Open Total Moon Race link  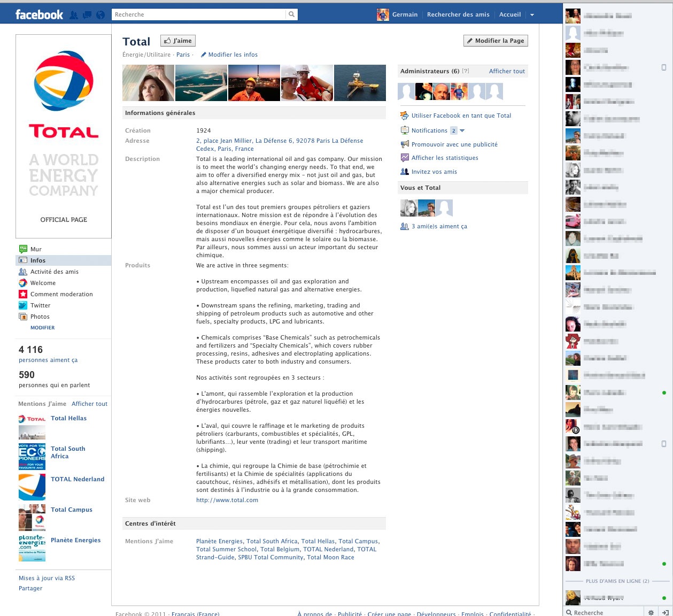pos(330,557)
